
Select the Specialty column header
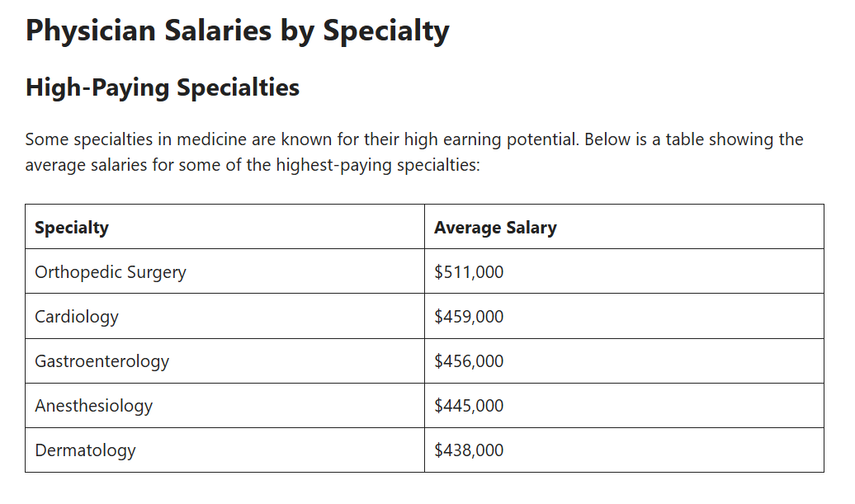[x=224, y=227]
